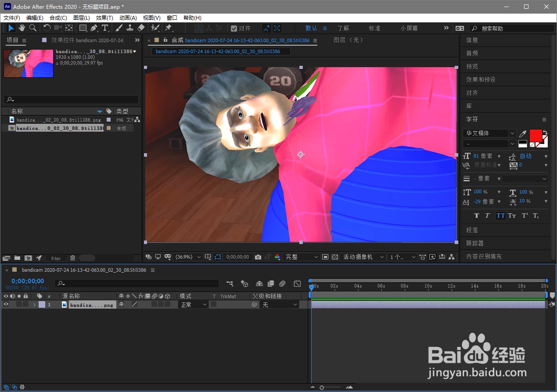The height and width of the screenshot is (392, 557).
Task: Select the Eraser tool
Action: coord(141,28)
